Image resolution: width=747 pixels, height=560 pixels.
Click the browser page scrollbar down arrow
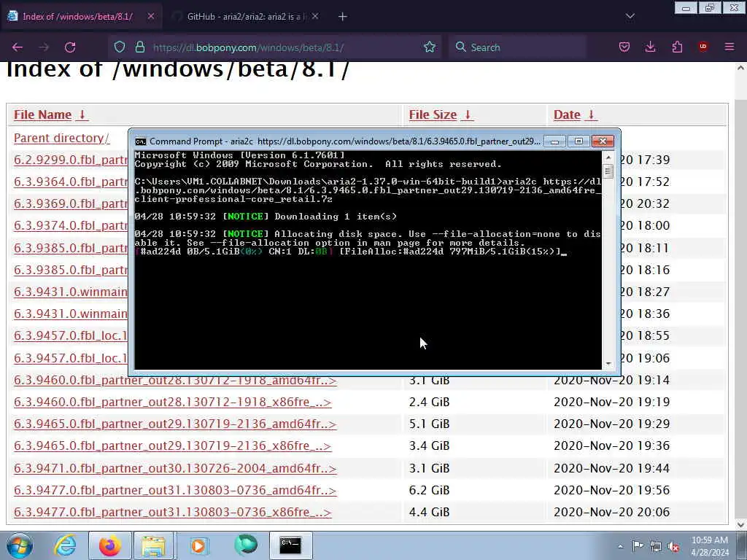(741, 524)
